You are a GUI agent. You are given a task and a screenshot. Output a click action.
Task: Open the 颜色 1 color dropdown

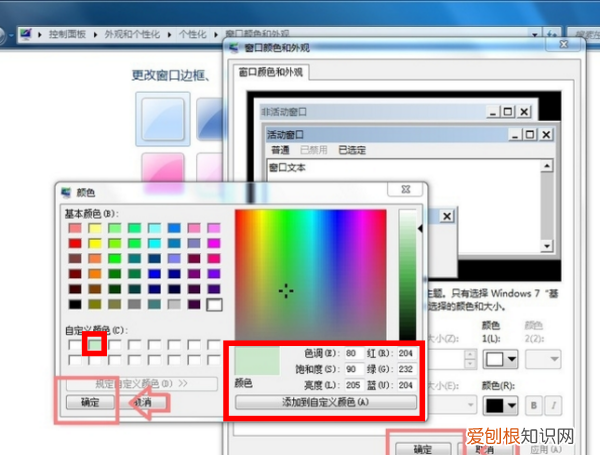click(x=502, y=357)
